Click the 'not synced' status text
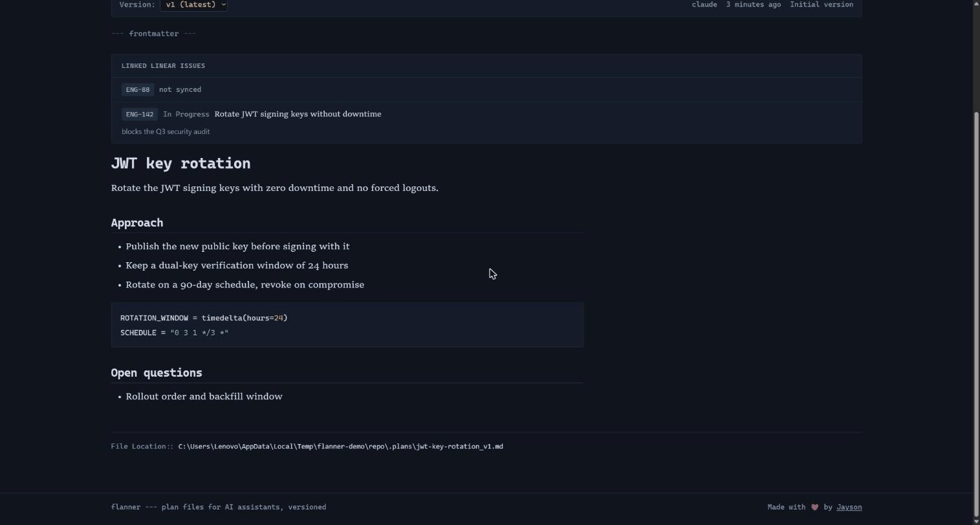Image resolution: width=980 pixels, height=525 pixels. click(x=180, y=89)
